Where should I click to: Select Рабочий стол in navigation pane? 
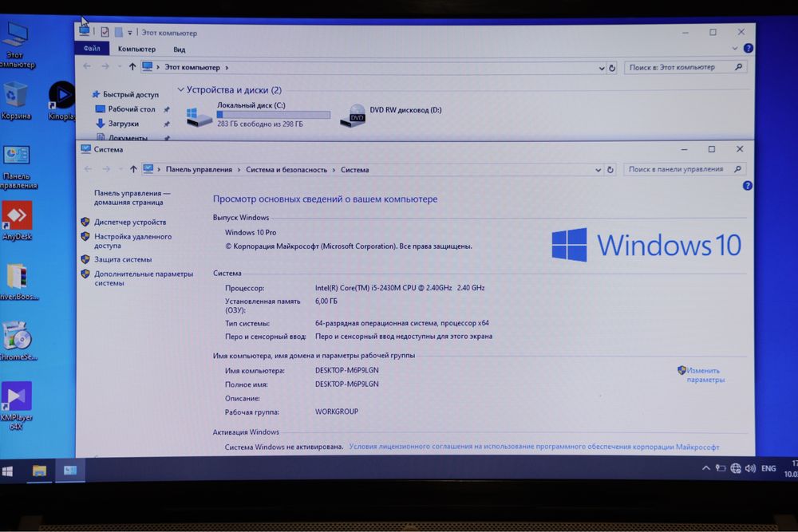[x=125, y=108]
